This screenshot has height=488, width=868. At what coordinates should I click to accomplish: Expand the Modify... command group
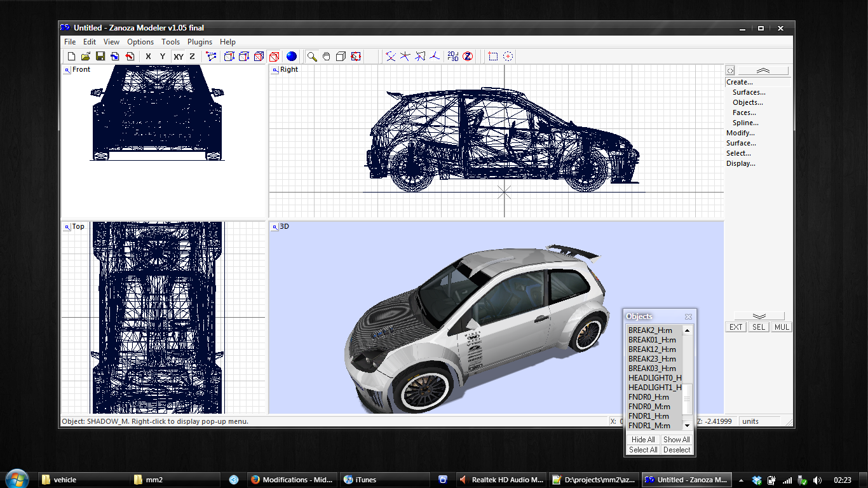pos(740,133)
